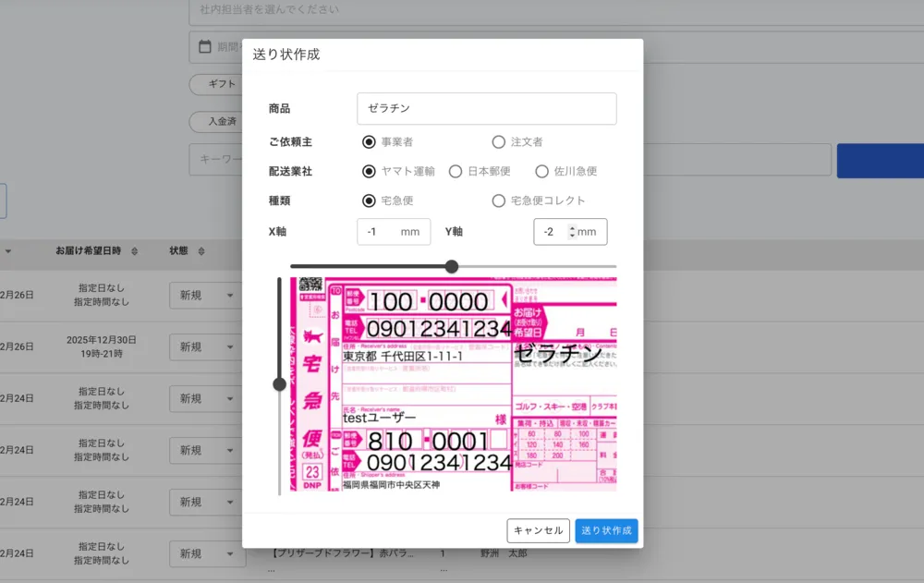Cancel the dialog with the キャンセル button
The height and width of the screenshot is (583, 924).
coord(539,530)
